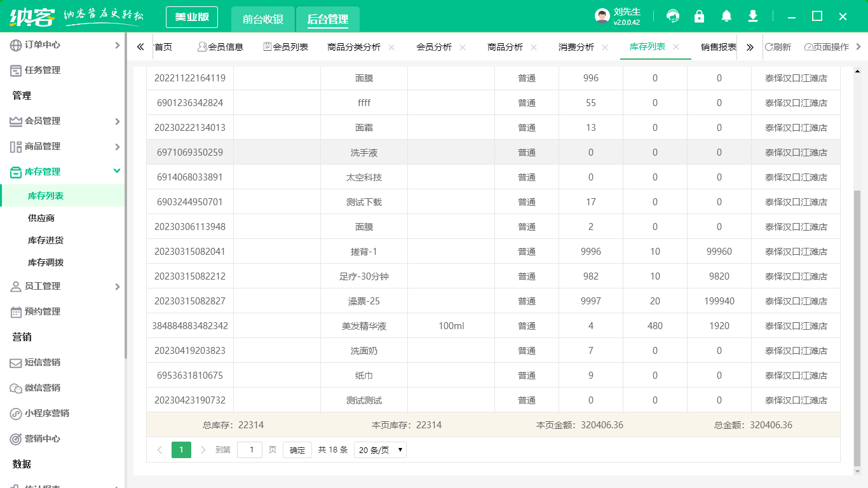The width and height of the screenshot is (868, 488).
Task: Switch to the 前台收银 tab
Action: pyautogui.click(x=263, y=19)
